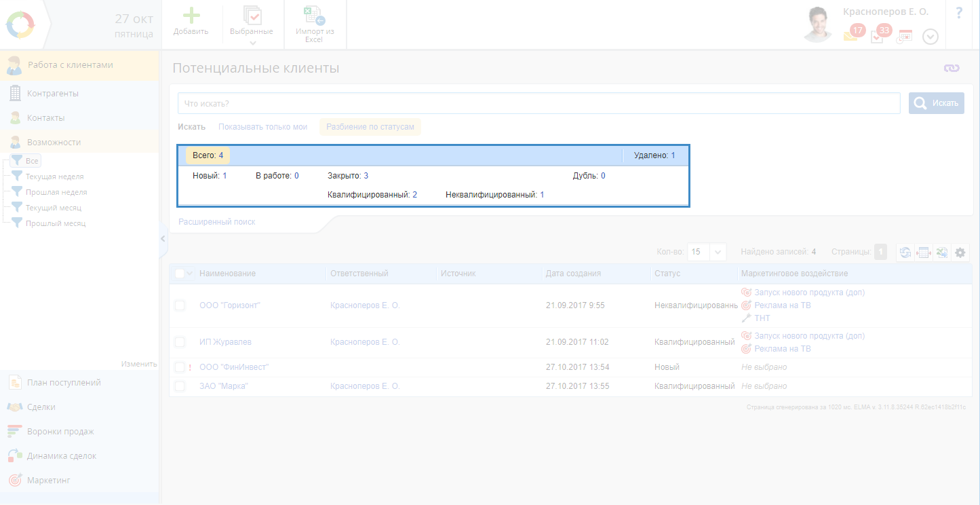Open the calendar icon in header
The height and width of the screenshot is (505, 980).
coord(905,37)
